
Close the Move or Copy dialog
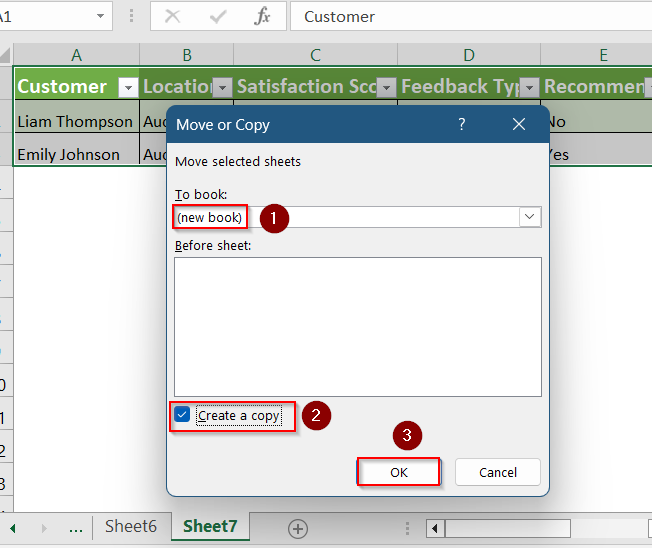tap(519, 124)
